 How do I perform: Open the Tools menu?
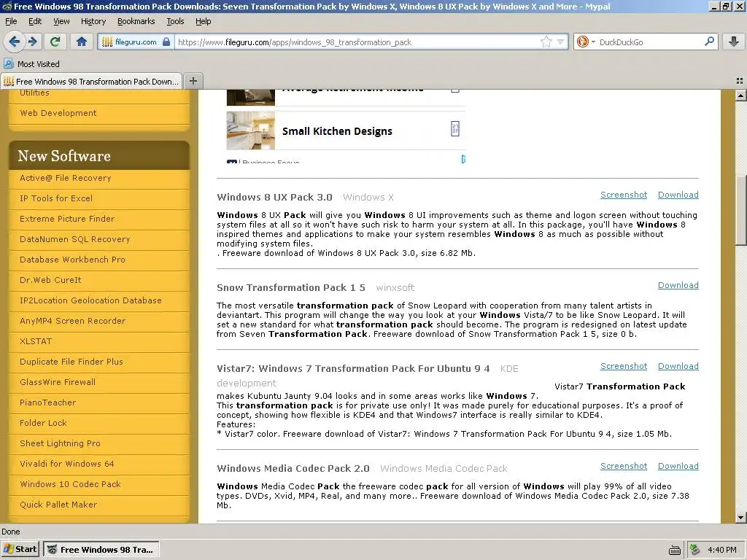tap(175, 21)
